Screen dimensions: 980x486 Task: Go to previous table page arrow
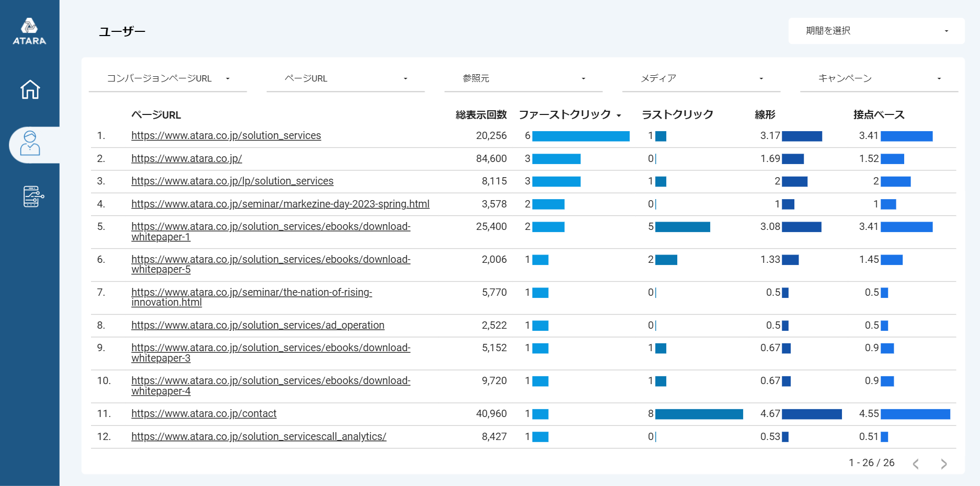(x=916, y=464)
